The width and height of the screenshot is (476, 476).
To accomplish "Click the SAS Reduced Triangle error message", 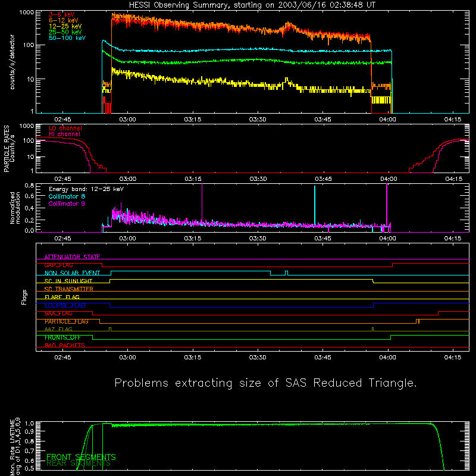I will pos(265,383).
